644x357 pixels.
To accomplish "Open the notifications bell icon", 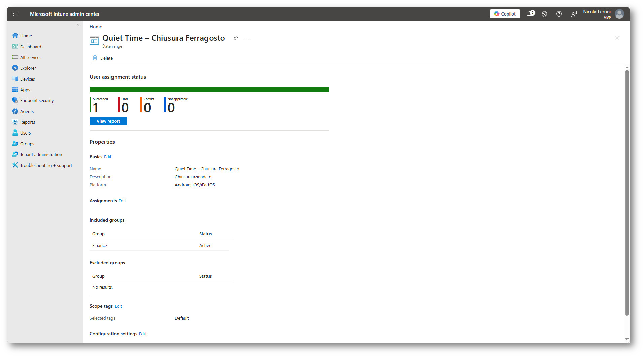I will pos(530,14).
